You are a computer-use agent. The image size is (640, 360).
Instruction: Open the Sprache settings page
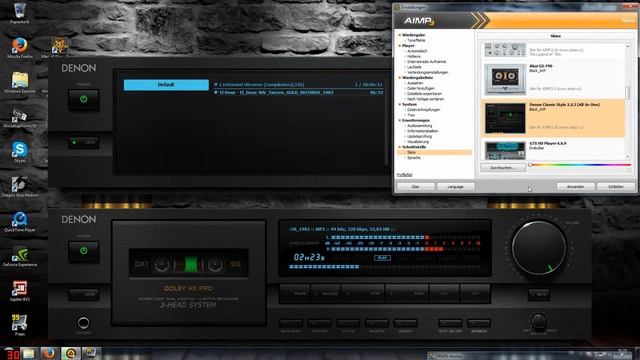(x=413, y=158)
